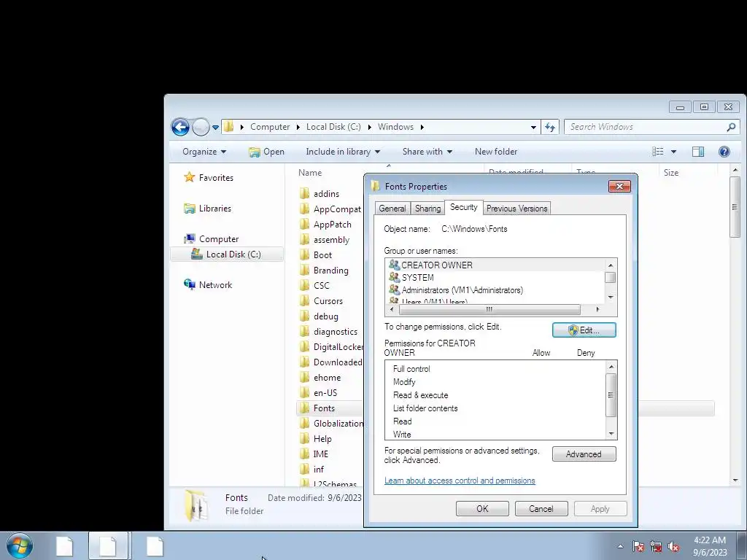The width and height of the screenshot is (747, 560).
Task: Select Computer in the navigation pane
Action: click(x=219, y=239)
